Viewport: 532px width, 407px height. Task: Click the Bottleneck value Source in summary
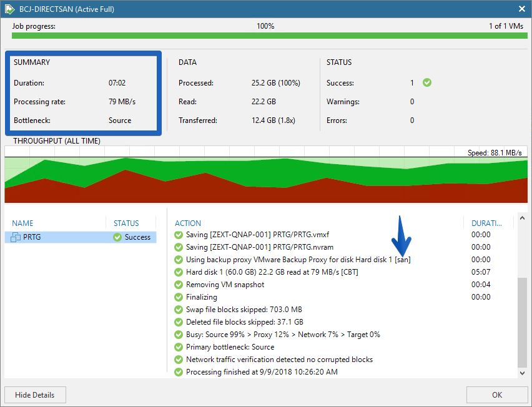tap(120, 120)
